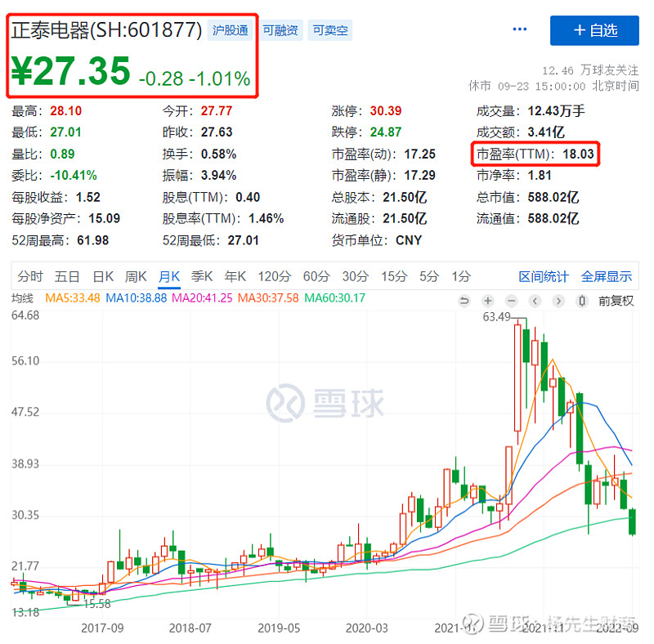Screen dimensions: 654x644
Task: Click the 可卖空 tag
Action: pyautogui.click(x=330, y=30)
